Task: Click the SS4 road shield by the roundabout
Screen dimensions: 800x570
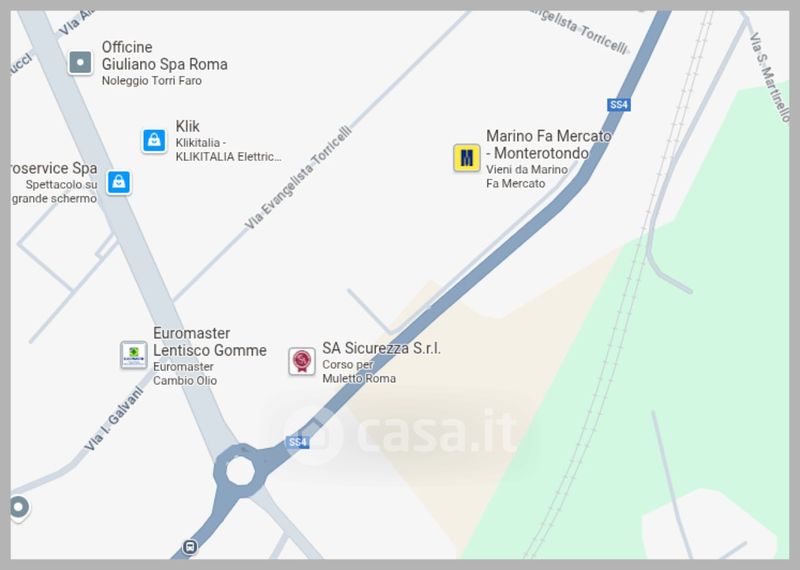Action: [297, 442]
